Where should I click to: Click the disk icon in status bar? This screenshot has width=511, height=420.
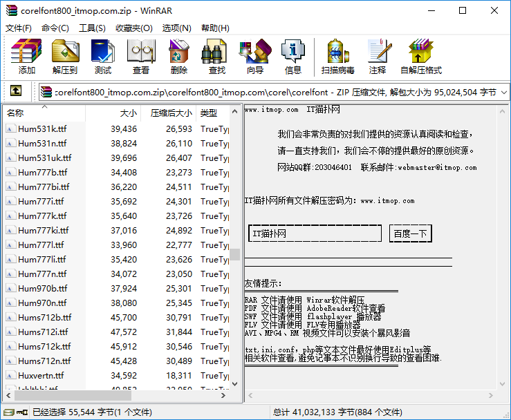tap(9, 413)
